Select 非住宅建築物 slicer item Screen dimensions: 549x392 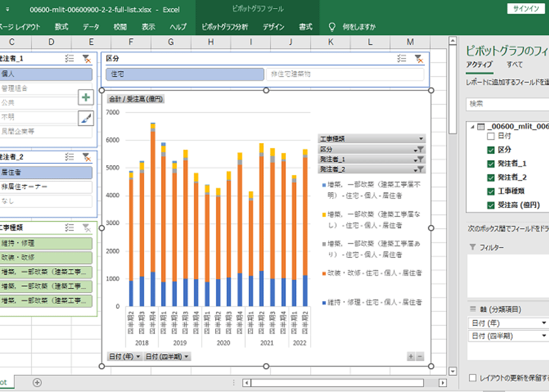tap(345, 74)
